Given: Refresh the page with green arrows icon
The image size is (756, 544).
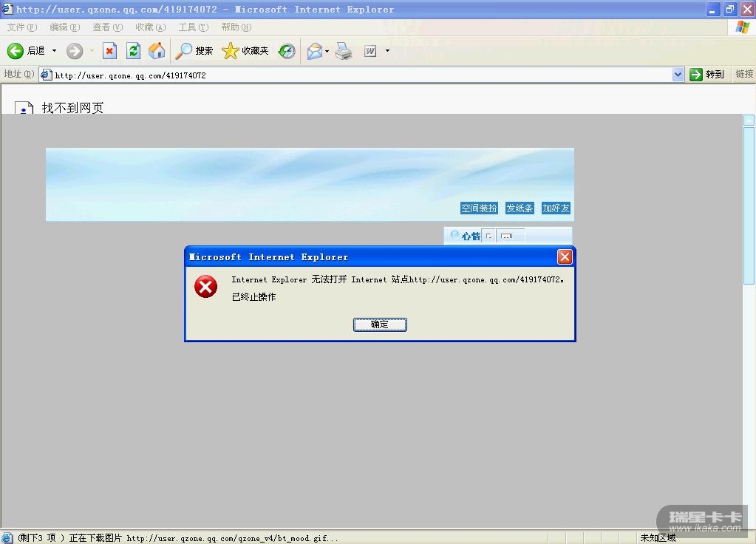Looking at the screenshot, I should [x=133, y=51].
